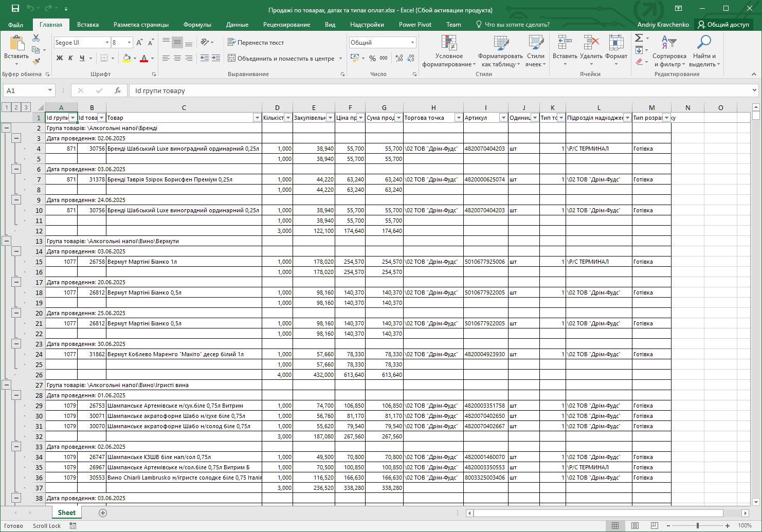Click insert function fx icon

[117, 90]
